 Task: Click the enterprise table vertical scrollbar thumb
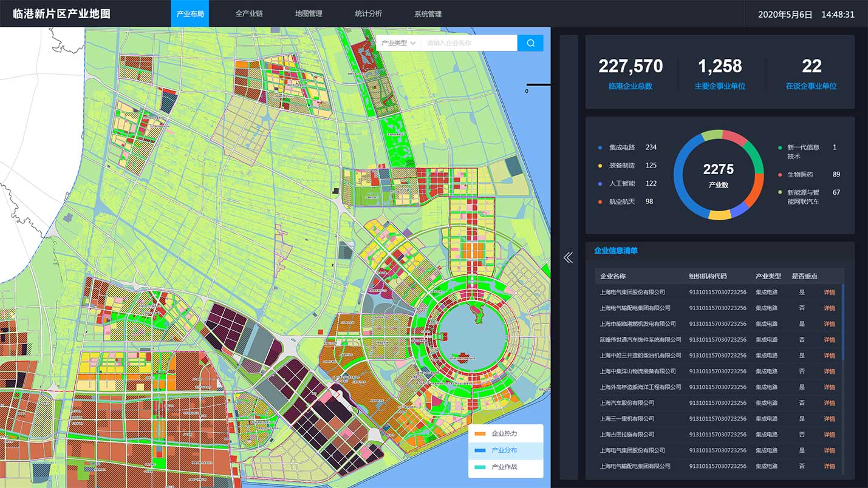click(843, 322)
